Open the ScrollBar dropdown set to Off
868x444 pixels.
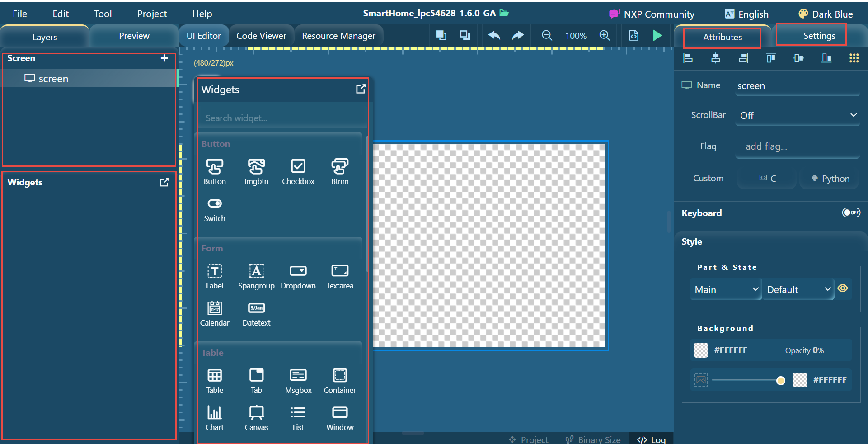(x=797, y=115)
